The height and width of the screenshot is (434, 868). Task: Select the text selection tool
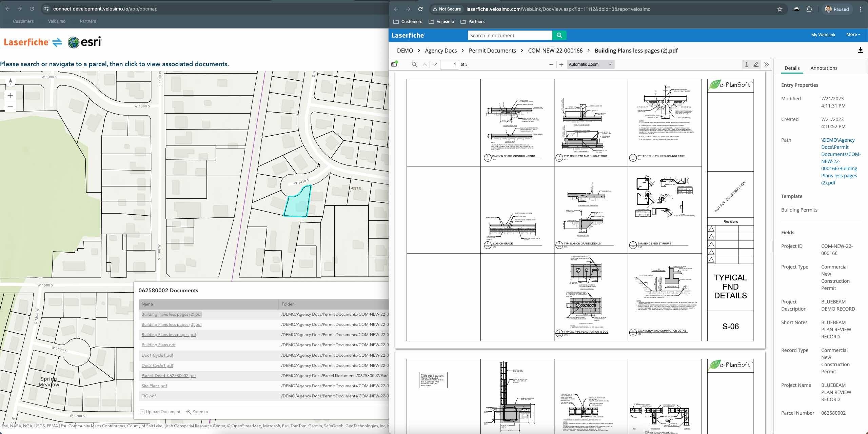point(746,64)
